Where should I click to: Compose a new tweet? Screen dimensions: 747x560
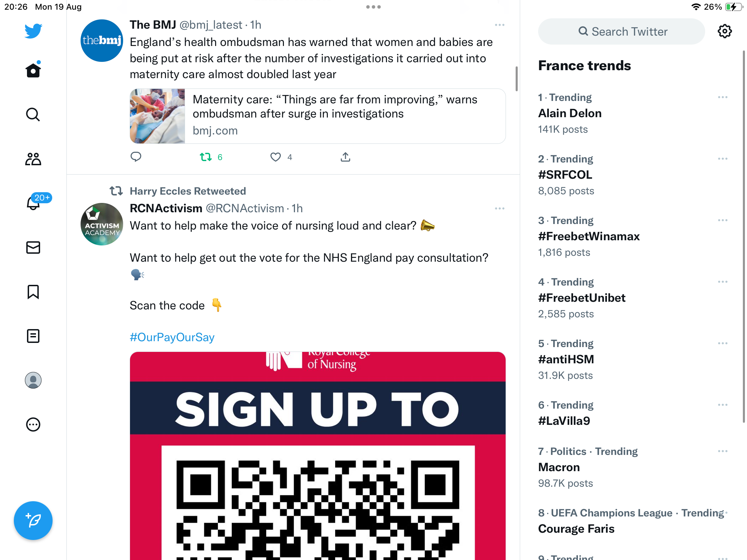coord(33,521)
